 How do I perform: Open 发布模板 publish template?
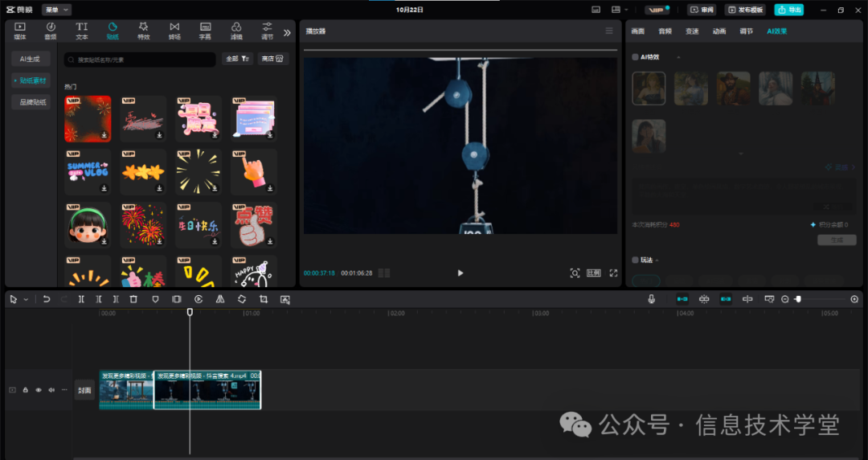(x=745, y=10)
